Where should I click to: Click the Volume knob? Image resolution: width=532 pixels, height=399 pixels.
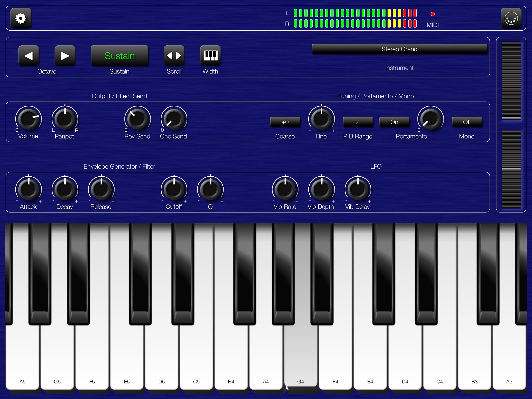tap(28, 119)
